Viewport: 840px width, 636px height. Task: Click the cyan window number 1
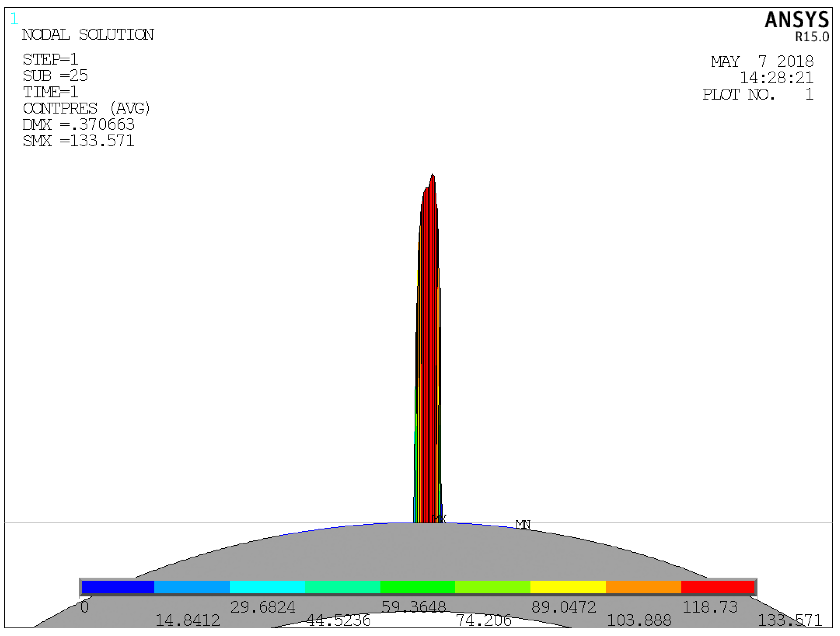click(14, 19)
